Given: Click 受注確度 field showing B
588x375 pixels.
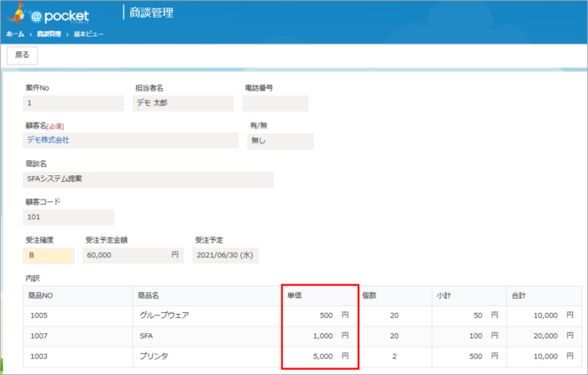Looking at the screenshot, I should 49,256.
